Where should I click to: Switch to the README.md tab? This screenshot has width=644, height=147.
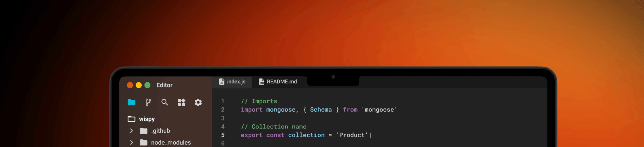278,82
